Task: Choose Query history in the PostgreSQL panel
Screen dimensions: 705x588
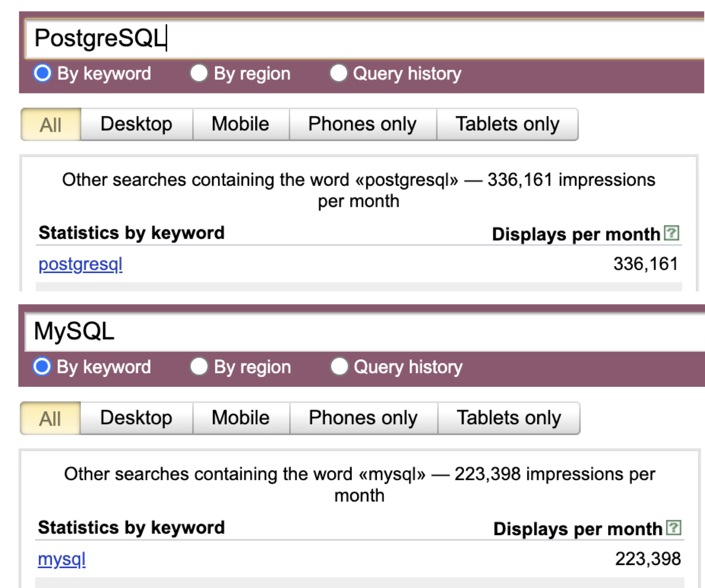Action: 340,73
